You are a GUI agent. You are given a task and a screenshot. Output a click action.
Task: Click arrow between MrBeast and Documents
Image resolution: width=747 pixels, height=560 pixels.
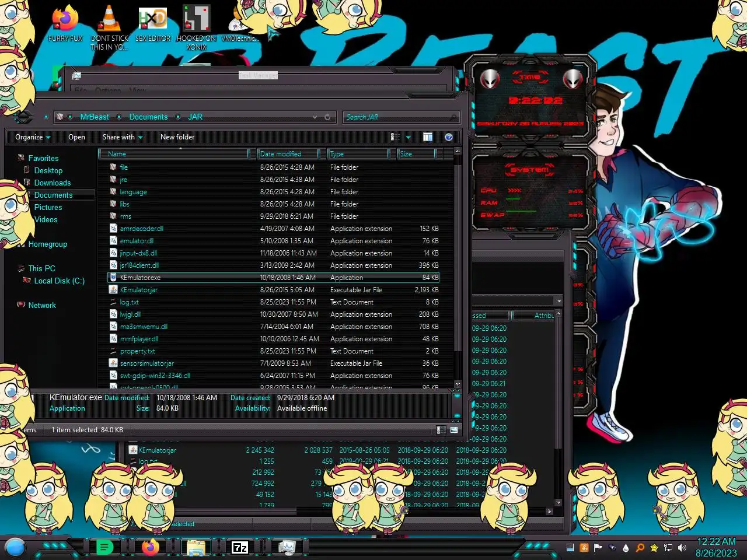119,117
